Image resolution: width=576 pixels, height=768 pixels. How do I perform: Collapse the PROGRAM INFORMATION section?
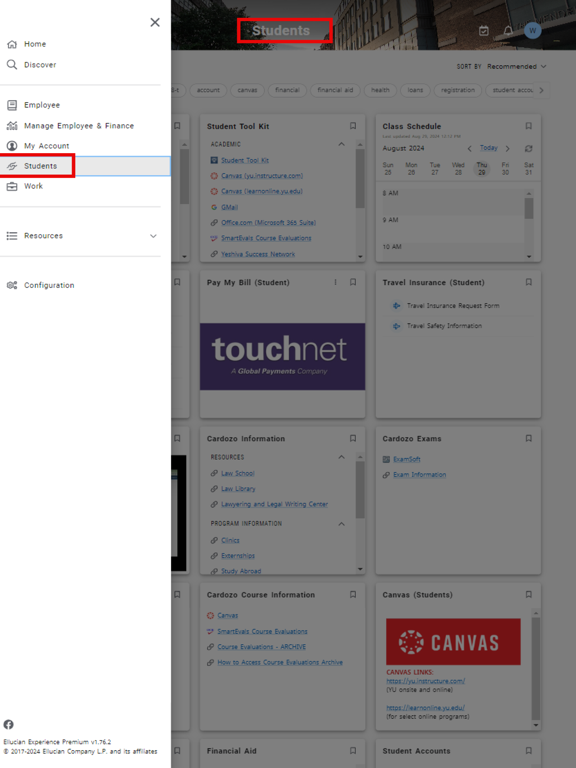[341, 524]
